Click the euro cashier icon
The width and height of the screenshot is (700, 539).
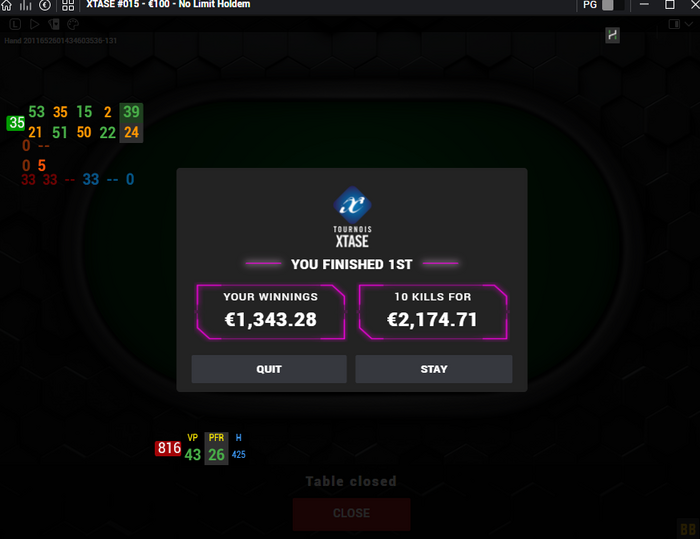[45, 5]
